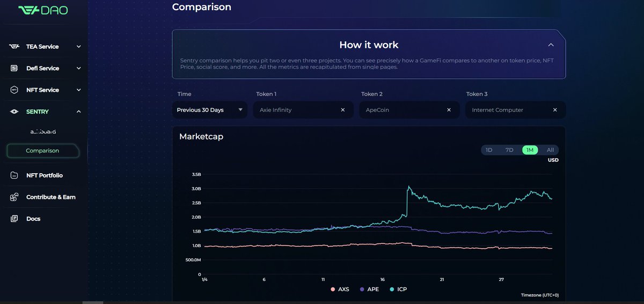Open the Token 3 Internet Computer field
644x304 pixels.
516,110
